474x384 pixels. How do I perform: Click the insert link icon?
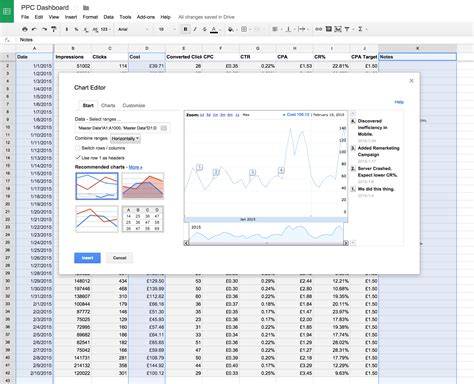[318, 29]
